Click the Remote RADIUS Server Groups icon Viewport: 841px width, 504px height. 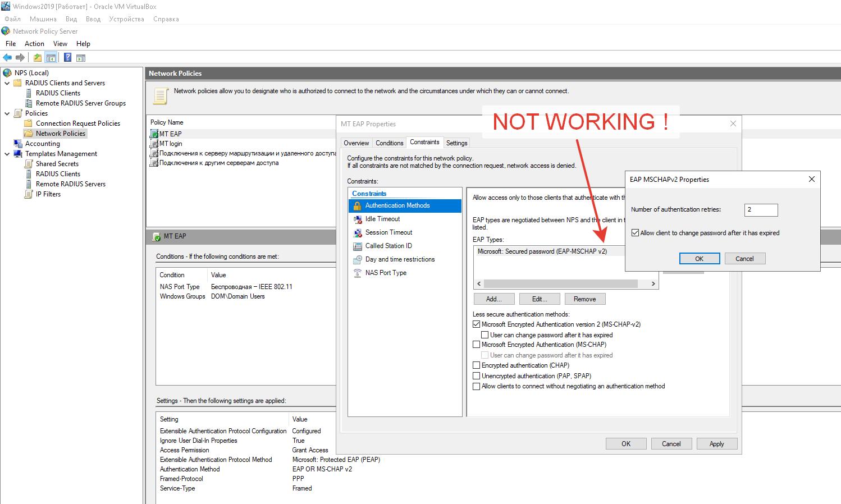29,103
